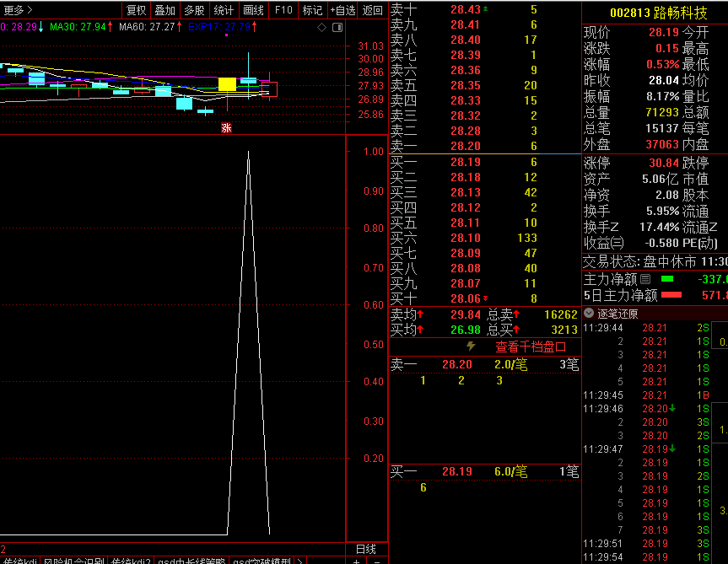Click the double-arrow expand icon next to 买十
The width and height of the screenshot is (728, 564).
tap(485, 298)
